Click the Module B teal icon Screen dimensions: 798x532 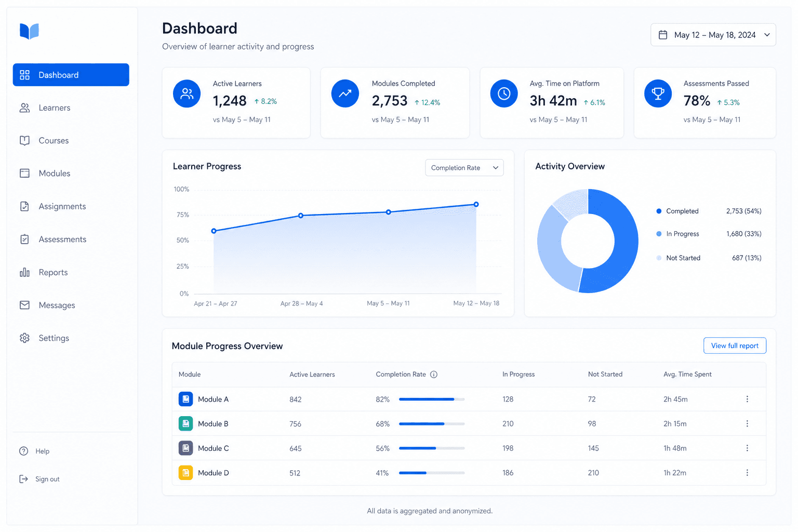pos(185,423)
